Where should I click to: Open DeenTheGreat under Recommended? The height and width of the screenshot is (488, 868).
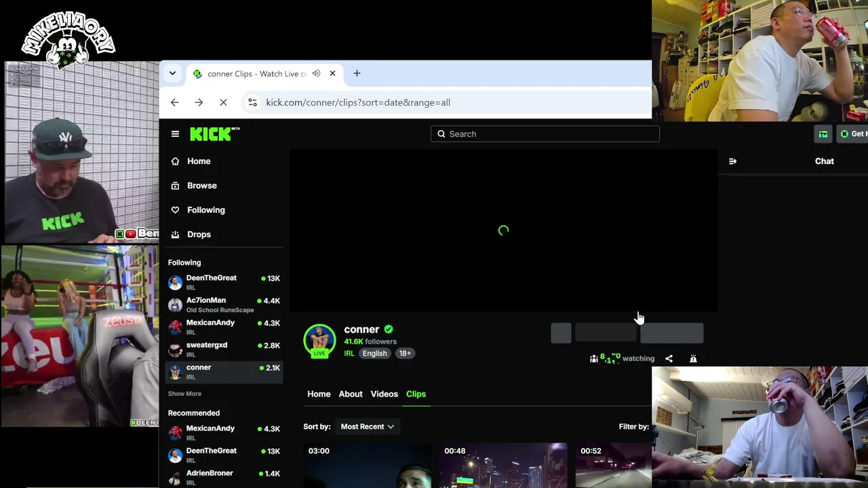(224, 455)
